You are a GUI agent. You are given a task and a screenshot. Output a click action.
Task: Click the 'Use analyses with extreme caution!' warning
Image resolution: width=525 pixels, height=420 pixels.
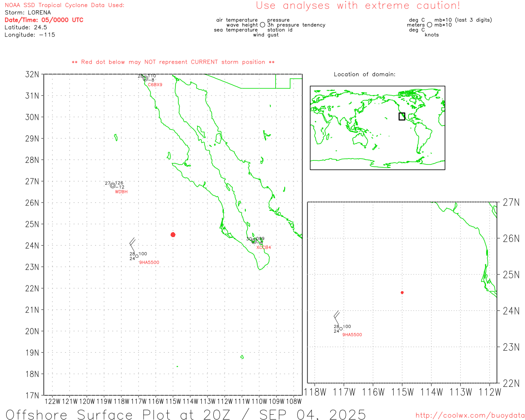tap(358, 6)
